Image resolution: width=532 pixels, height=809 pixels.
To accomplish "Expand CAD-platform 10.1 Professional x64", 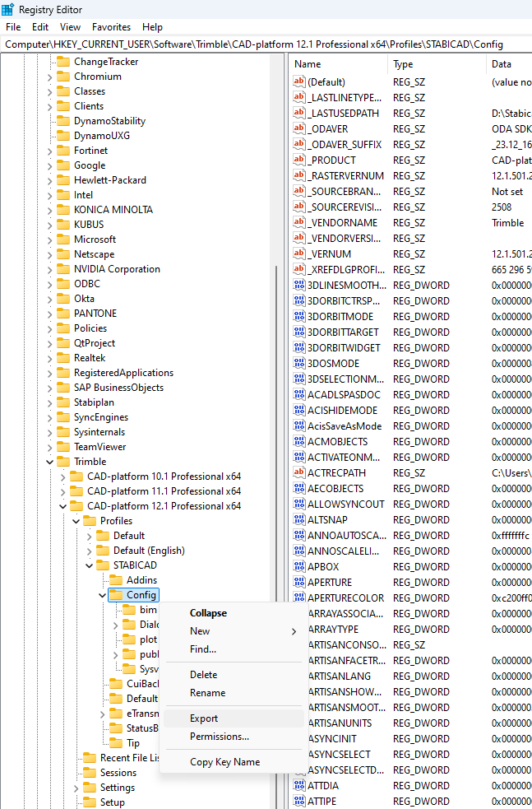I will pos(62,477).
